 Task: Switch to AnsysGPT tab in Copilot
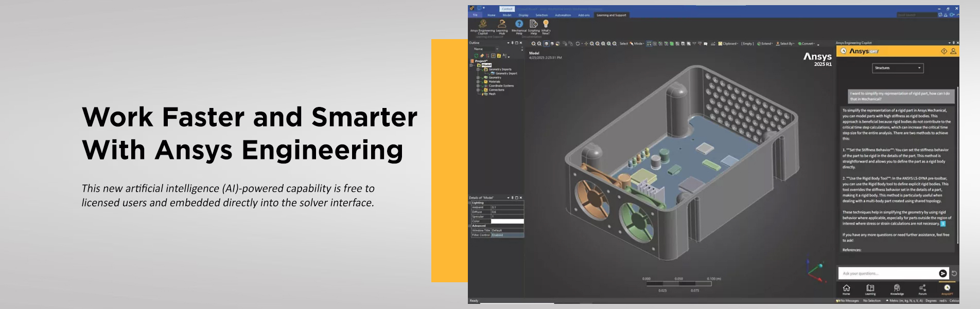coord(947,289)
